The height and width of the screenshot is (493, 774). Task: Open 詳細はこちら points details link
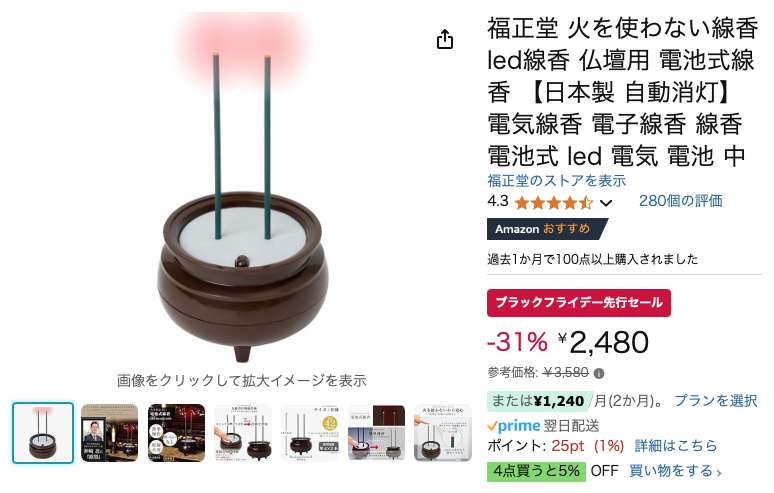(675, 446)
